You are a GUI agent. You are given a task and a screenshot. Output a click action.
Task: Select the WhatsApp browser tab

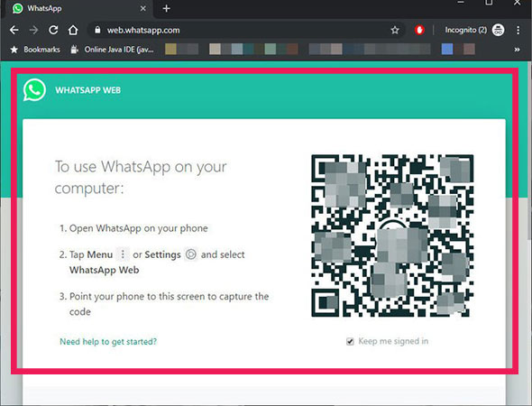[78, 8]
